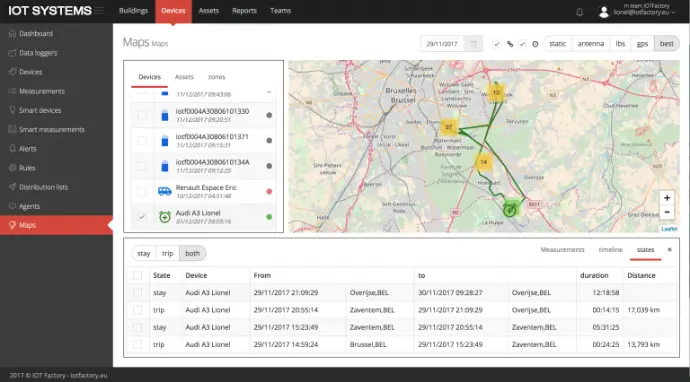Image resolution: width=690 pixels, height=382 pixels.
Task: Open the timeline tab
Action: (610, 250)
